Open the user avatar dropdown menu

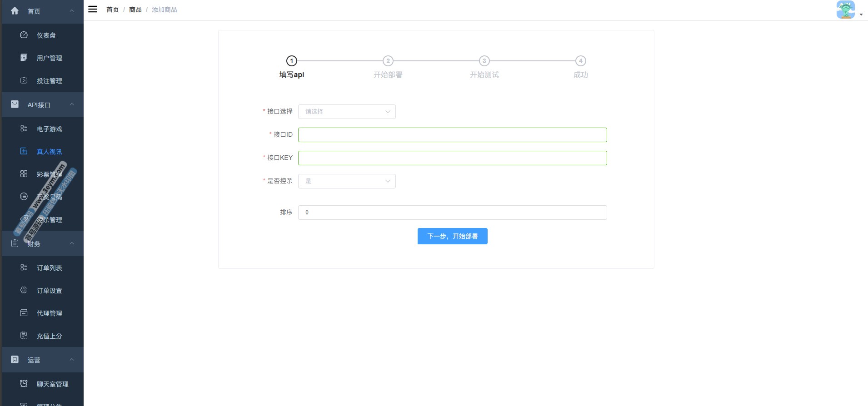(x=848, y=10)
